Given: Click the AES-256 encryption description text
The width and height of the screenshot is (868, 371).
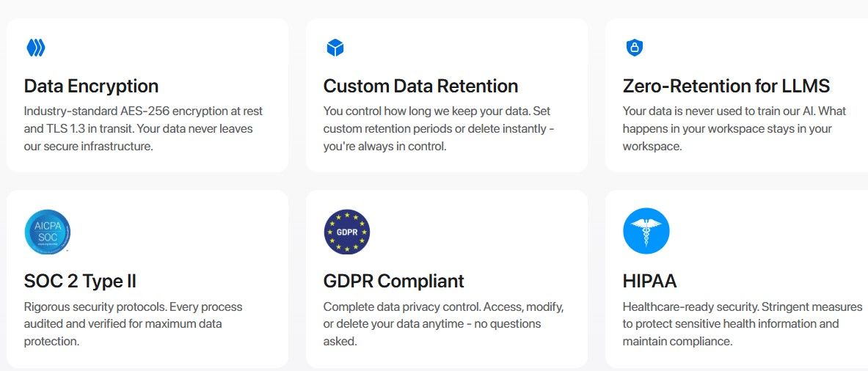Looking at the screenshot, I should (x=143, y=111).
